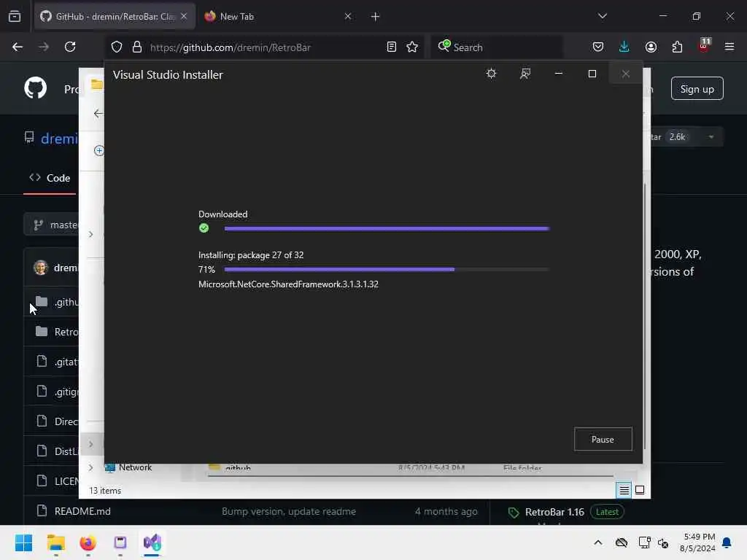Click the Downloaded progress bar
Screen dimensions: 747x560
(387, 228)
